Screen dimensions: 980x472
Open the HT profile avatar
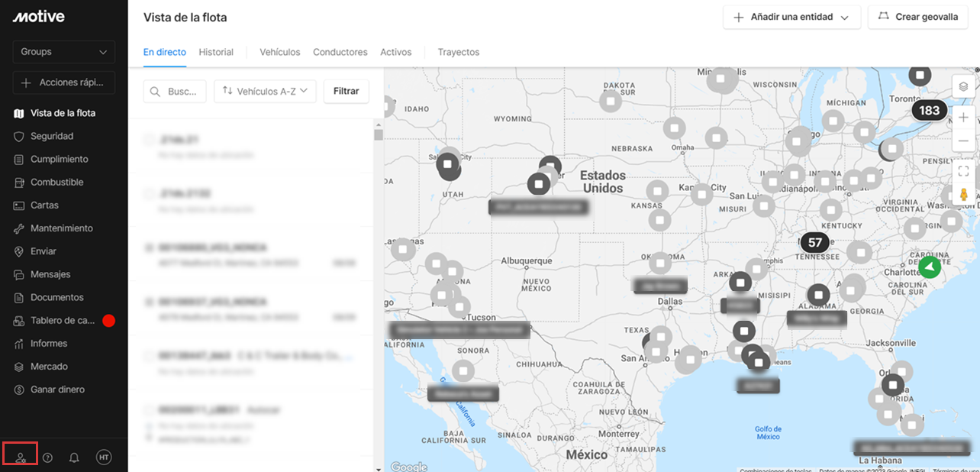coord(104,457)
